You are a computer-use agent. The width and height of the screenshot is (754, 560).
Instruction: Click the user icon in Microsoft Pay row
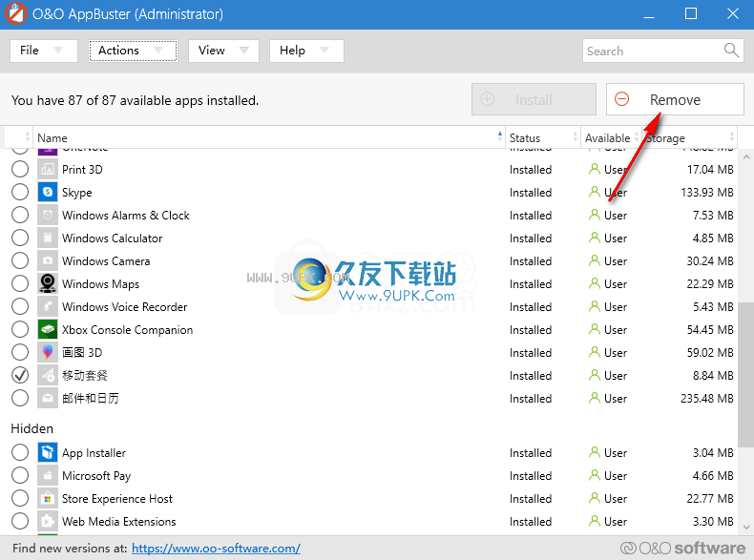595,475
